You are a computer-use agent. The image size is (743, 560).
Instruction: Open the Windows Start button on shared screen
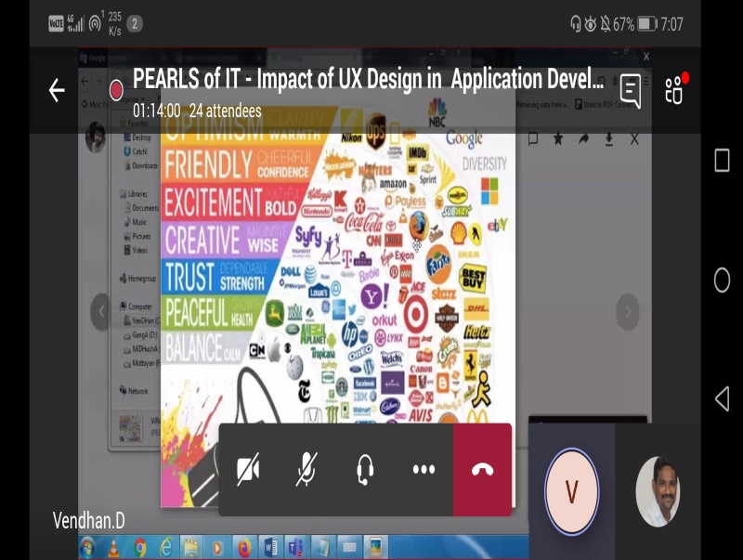[x=88, y=548]
